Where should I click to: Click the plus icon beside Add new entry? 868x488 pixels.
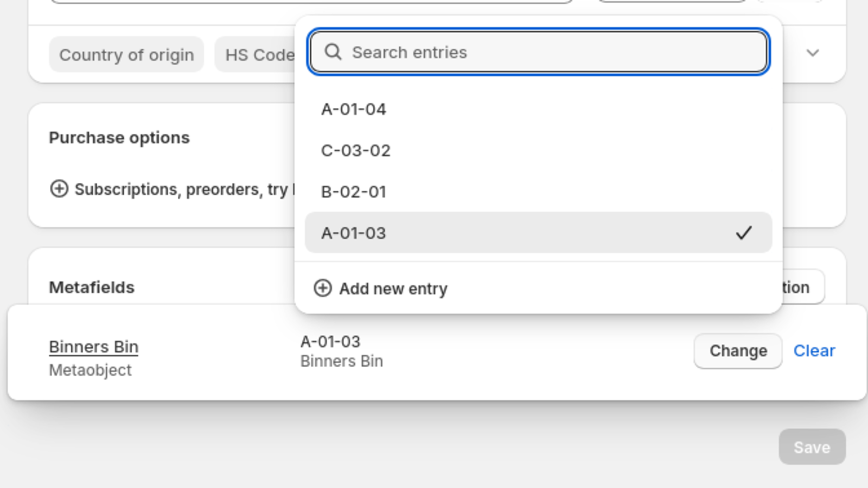323,288
